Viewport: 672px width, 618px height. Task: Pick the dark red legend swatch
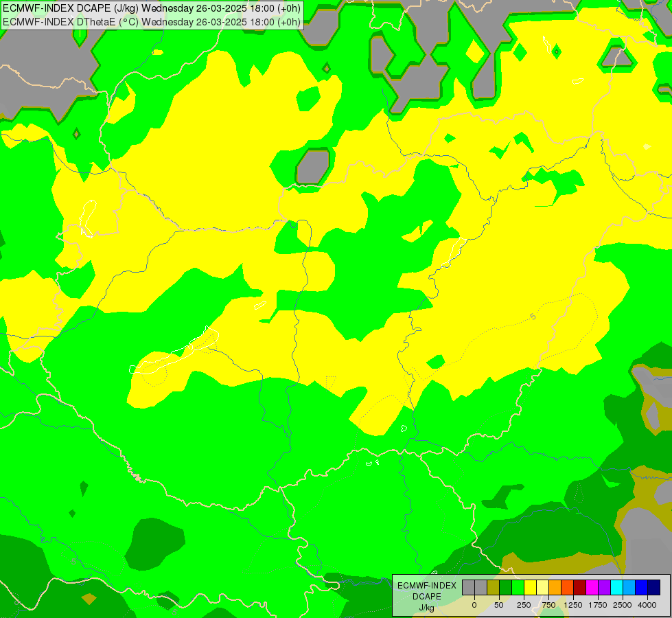[x=580, y=587]
